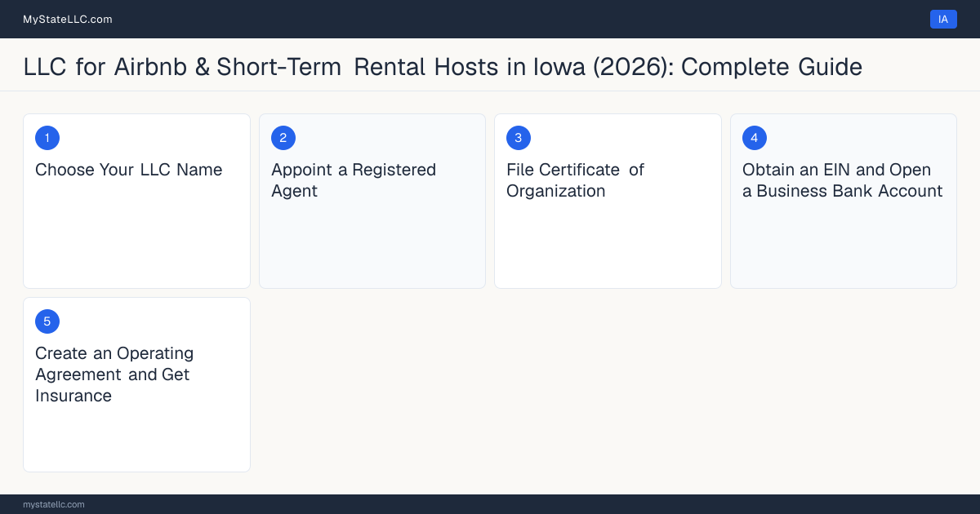Open File Certificate of Organization card

608,201
